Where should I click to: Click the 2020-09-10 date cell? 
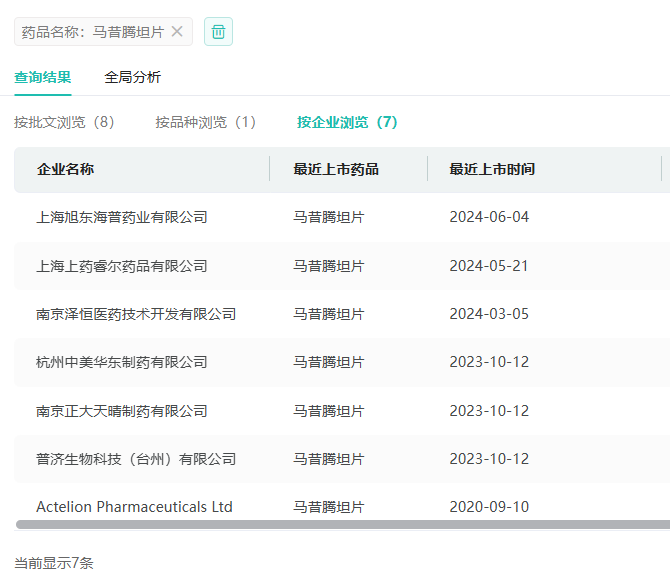(489, 507)
